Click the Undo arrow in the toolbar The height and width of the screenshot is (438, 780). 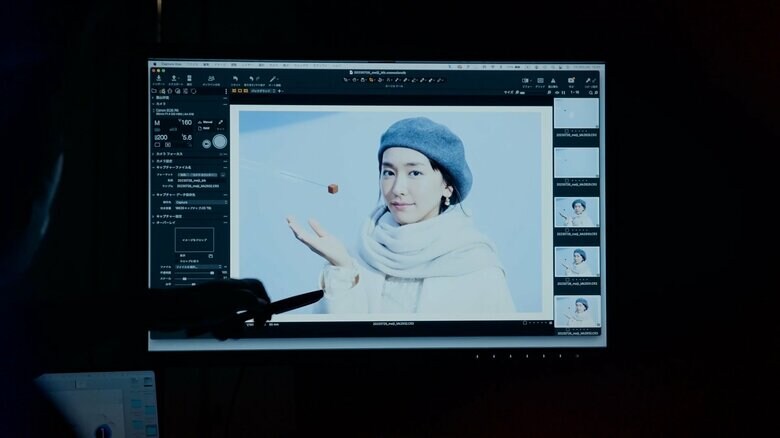click(235, 79)
